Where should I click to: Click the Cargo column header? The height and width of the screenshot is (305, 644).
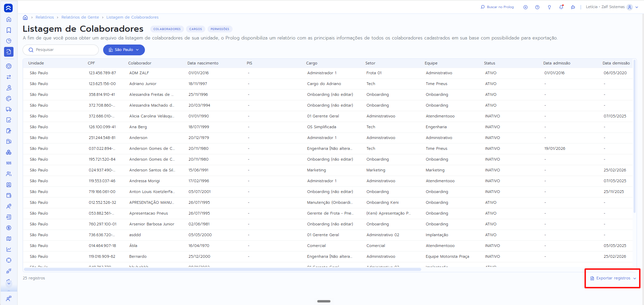(x=312, y=63)
